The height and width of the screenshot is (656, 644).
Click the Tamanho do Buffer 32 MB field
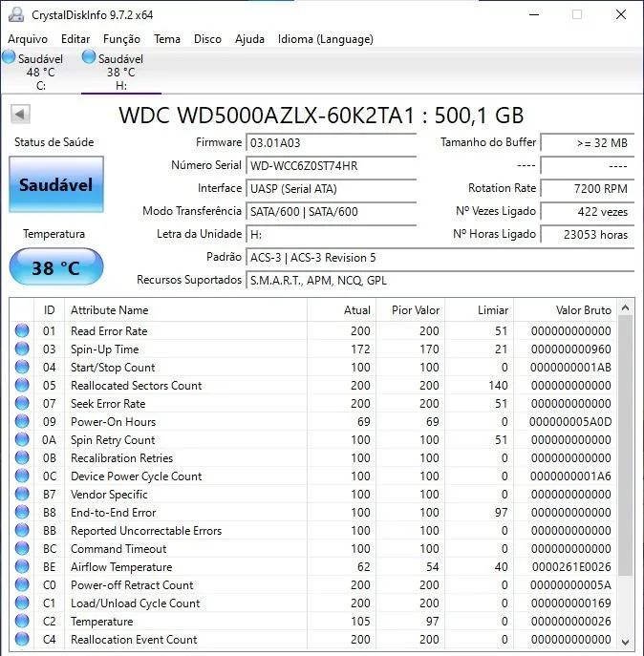[588, 142]
